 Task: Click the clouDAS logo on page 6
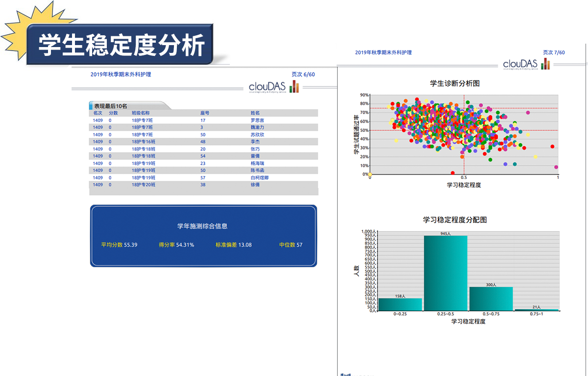click(x=273, y=87)
